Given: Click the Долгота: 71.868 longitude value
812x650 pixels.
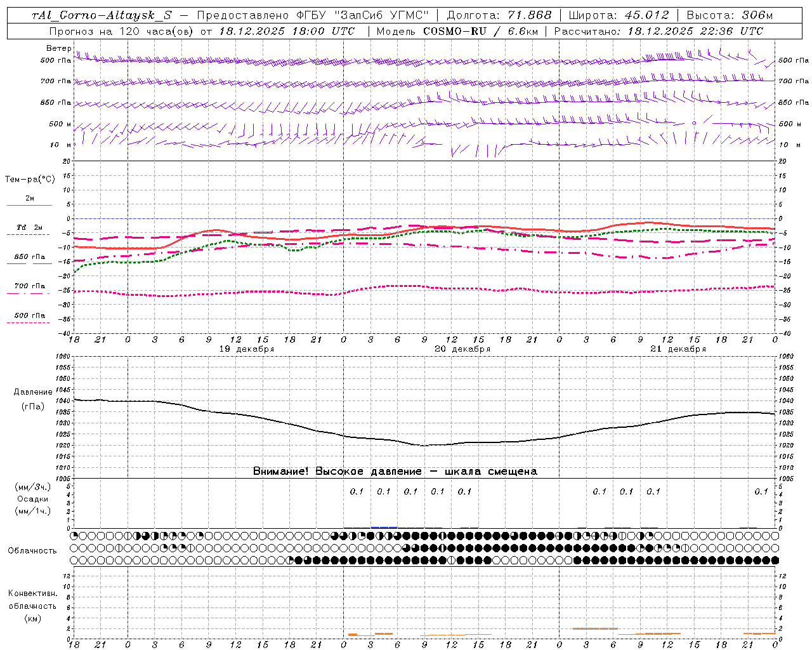Looking at the screenshot, I should tap(499, 15).
